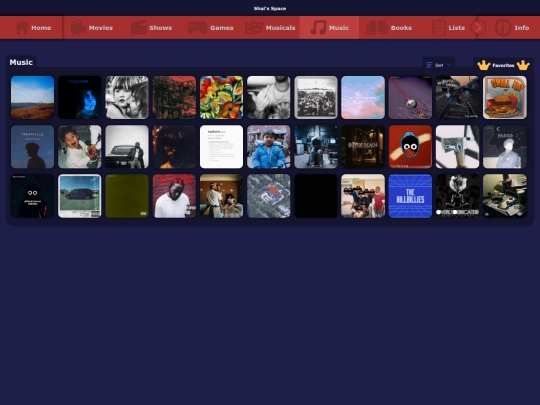Open the Lists tab

[448, 28]
